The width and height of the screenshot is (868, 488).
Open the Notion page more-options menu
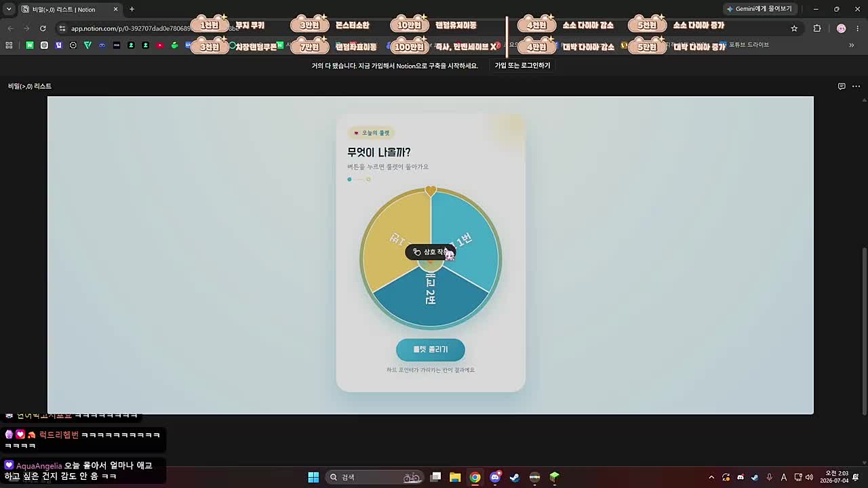click(x=856, y=86)
